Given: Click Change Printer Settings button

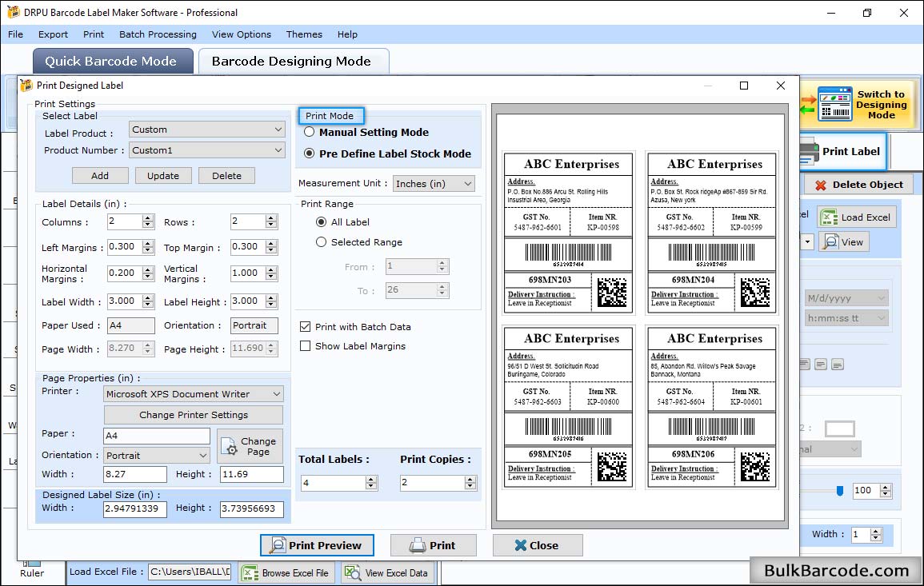Looking at the screenshot, I should pyautogui.click(x=194, y=415).
